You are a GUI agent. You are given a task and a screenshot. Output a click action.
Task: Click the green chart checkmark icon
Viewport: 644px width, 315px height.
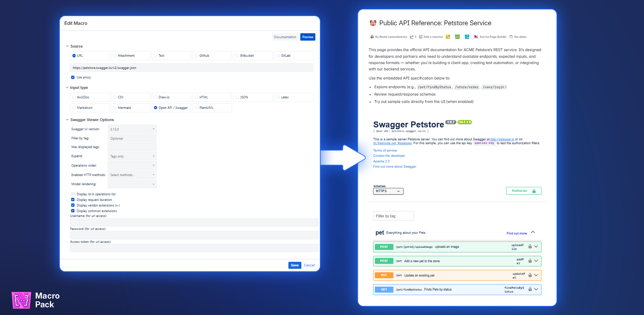(x=457, y=37)
